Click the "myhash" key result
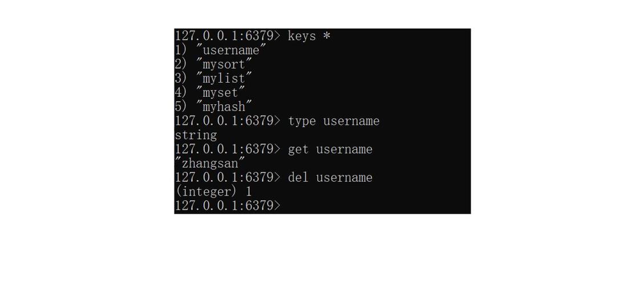 pos(224,107)
